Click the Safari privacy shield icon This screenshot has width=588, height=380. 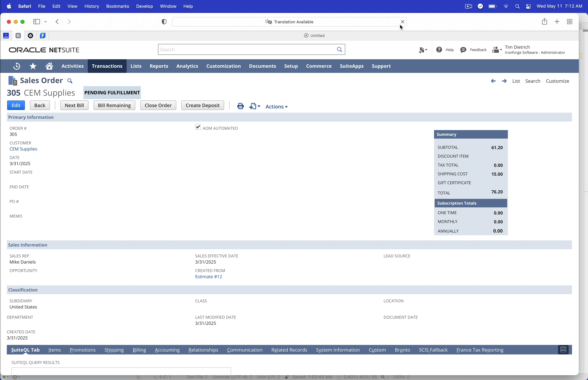tap(164, 22)
